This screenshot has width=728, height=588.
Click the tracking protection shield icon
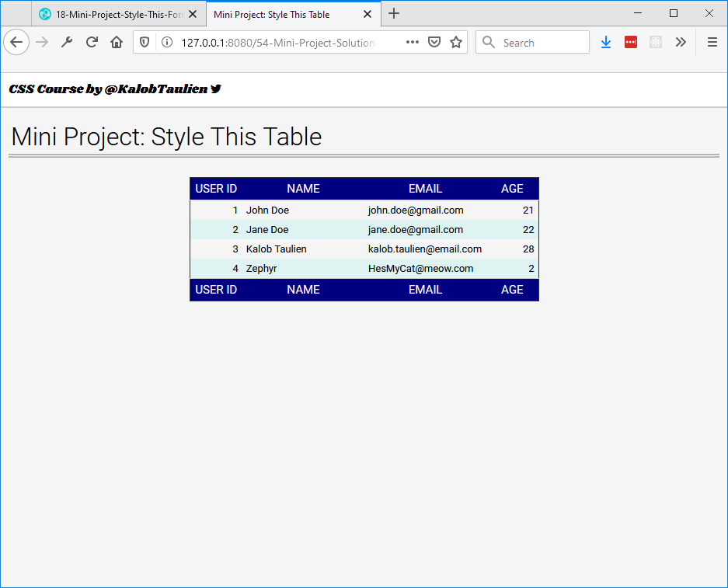click(145, 42)
